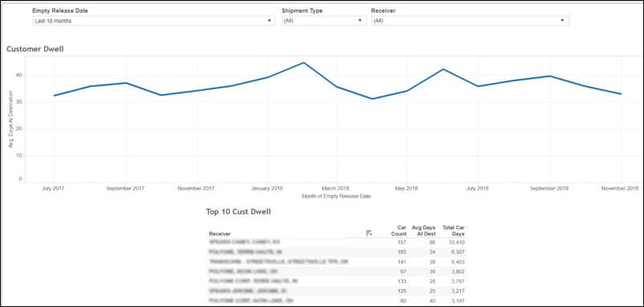Viewport: 644px width, 307px height.
Task: Click the Total Car Days value 3,787
Action: click(x=458, y=281)
